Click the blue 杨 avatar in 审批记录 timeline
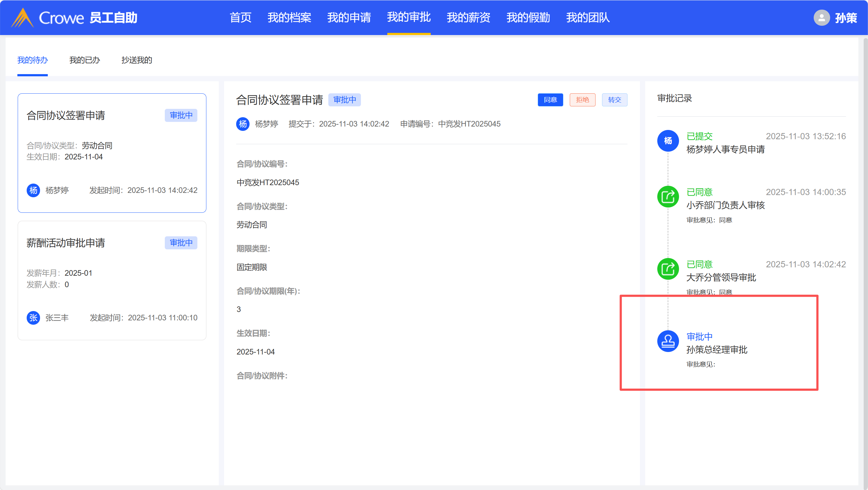Viewport: 868px width, 490px height. [668, 141]
